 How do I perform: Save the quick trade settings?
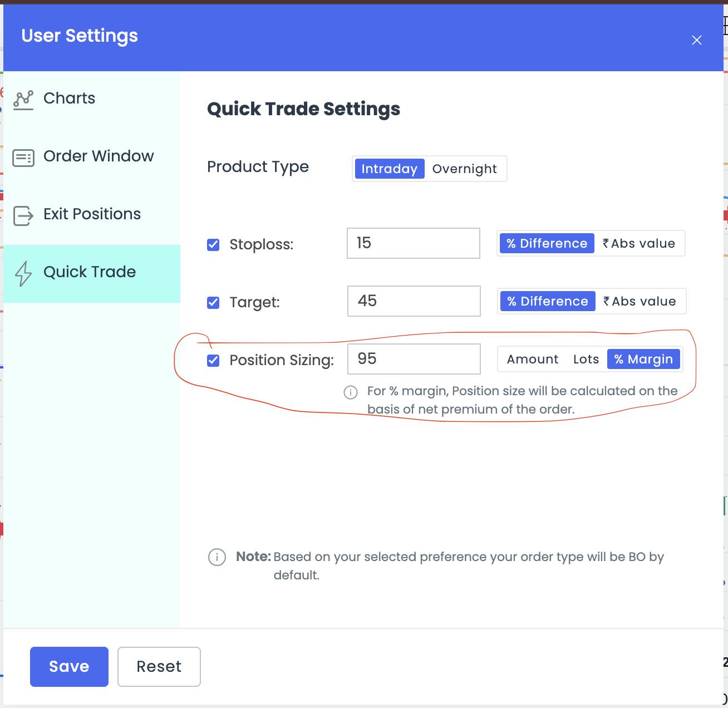[69, 666]
